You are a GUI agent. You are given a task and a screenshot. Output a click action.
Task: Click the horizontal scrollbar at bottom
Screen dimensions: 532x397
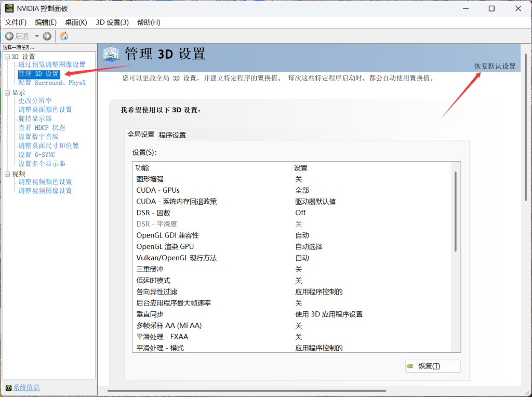247,391
